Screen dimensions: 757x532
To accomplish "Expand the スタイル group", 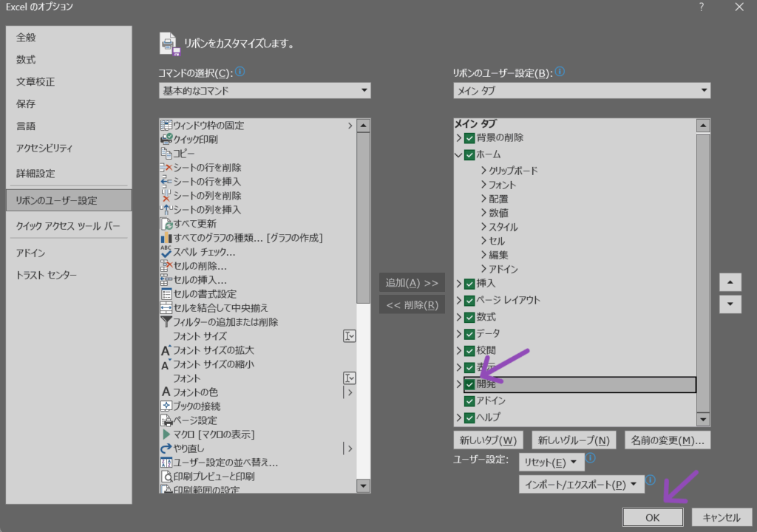I will click(x=483, y=226).
